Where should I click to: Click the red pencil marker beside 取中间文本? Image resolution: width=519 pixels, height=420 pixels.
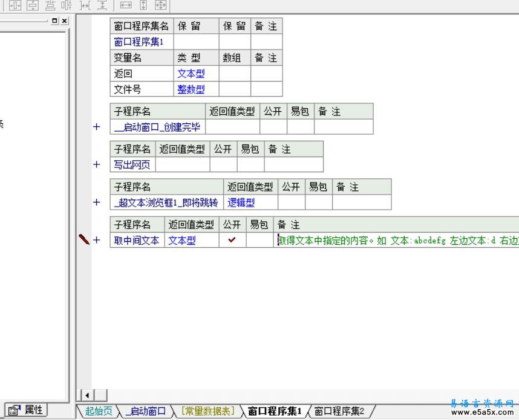coord(84,239)
